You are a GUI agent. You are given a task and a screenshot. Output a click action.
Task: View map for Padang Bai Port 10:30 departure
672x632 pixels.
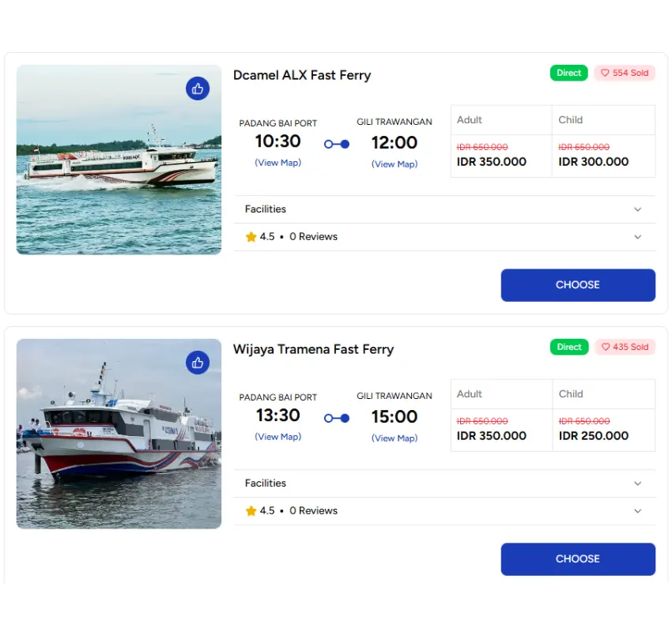pyautogui.click(x=277, y=163)
